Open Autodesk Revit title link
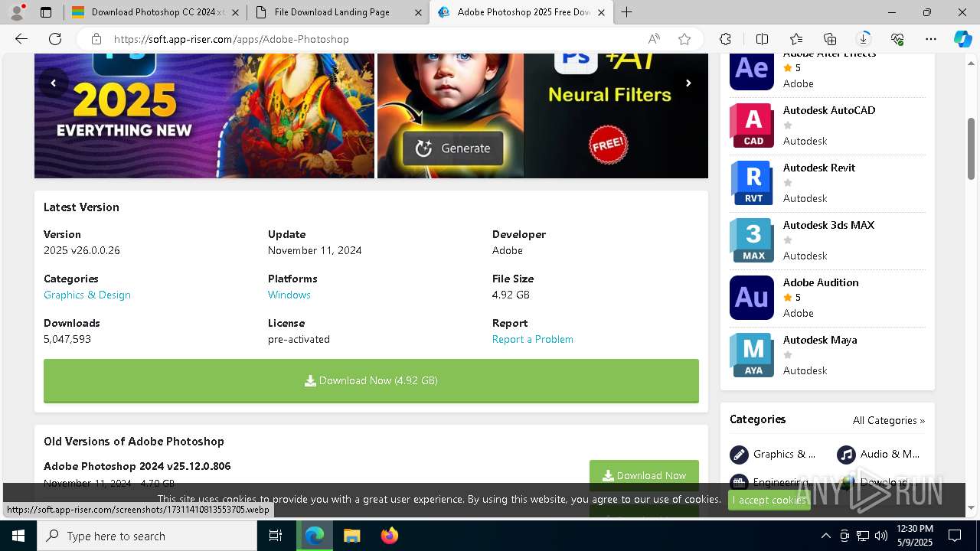 click(x=819, y=168)
